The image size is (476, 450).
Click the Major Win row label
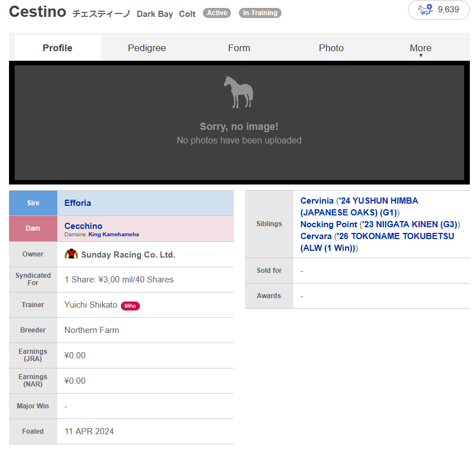33,406
